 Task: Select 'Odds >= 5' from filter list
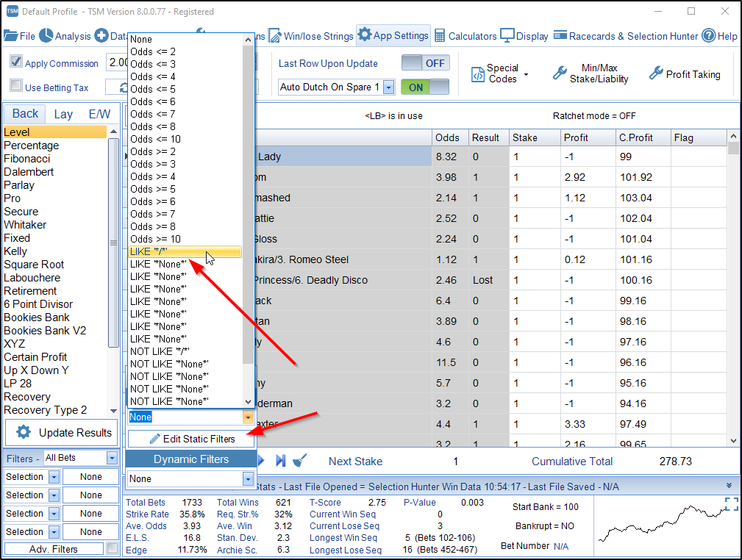coord(153,189)
